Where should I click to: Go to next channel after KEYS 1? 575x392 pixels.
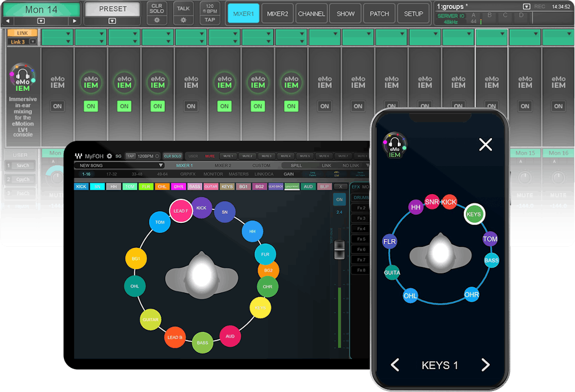485,365
